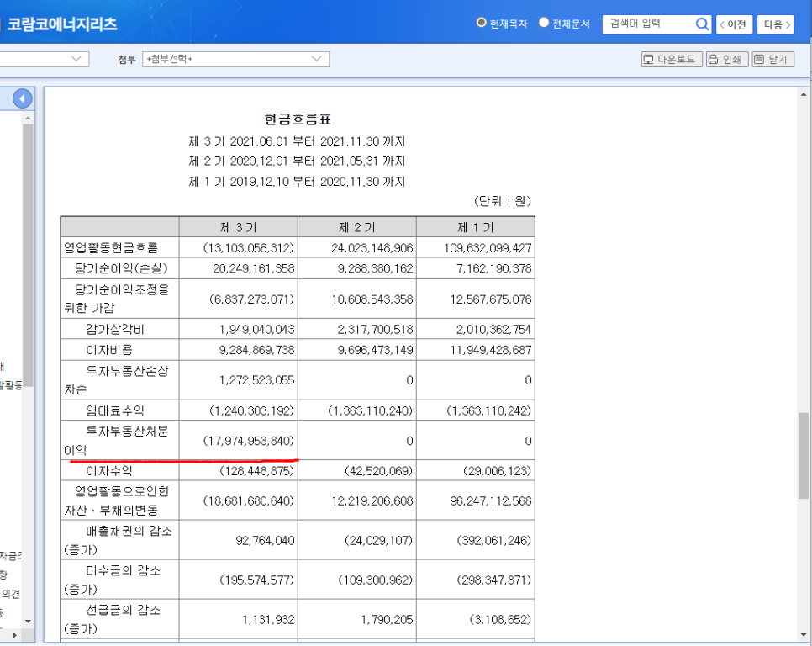Click the 감가상각비 row label
The height and width of the screenshot is (646, 812).
click(x=115, y=329)
